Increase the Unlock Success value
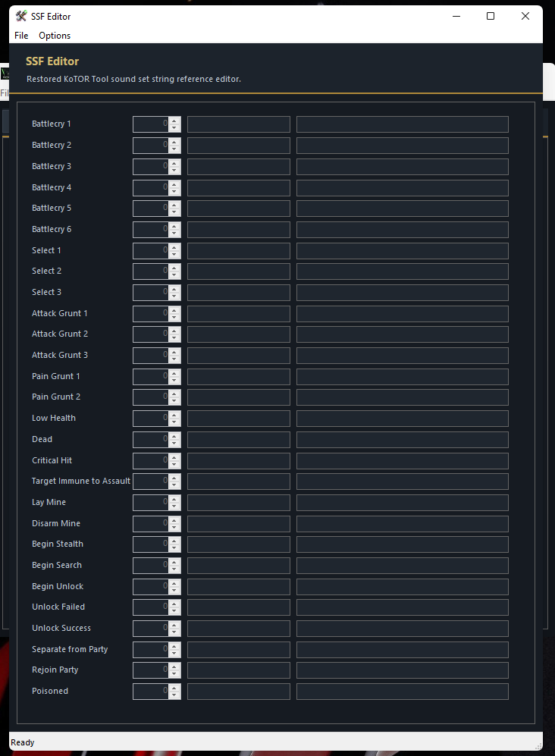The height and width of the screenshot is (756, 555). [x=174, y=624]
